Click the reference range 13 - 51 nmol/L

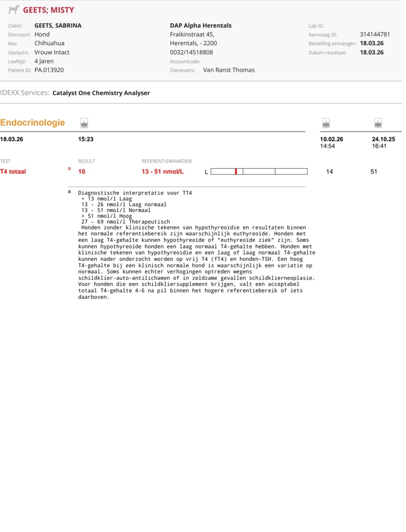(163, 172)
